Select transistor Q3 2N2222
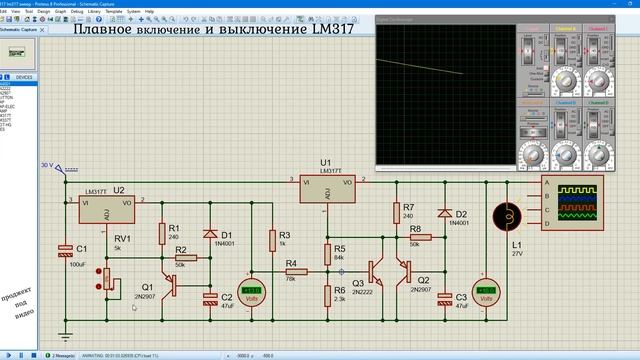The width and height of the screenshot is (640, 360). click(x=376, y=273)
